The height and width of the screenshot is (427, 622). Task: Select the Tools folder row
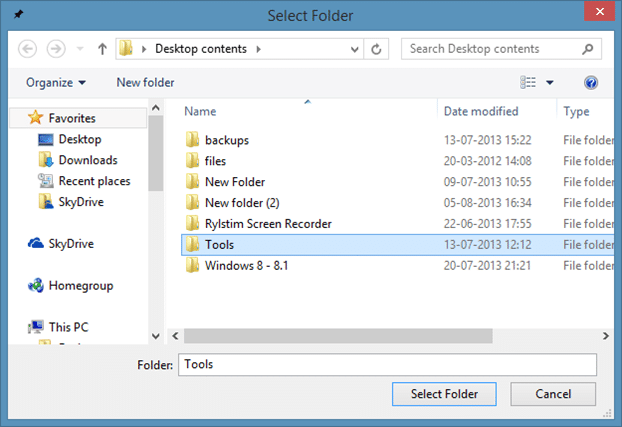[x=397, y=244]
